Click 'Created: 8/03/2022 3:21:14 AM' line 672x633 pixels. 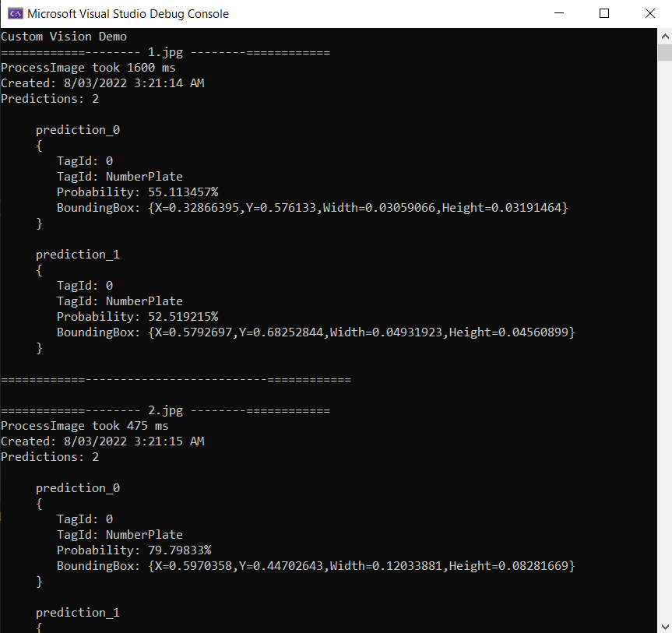[103, 83]
